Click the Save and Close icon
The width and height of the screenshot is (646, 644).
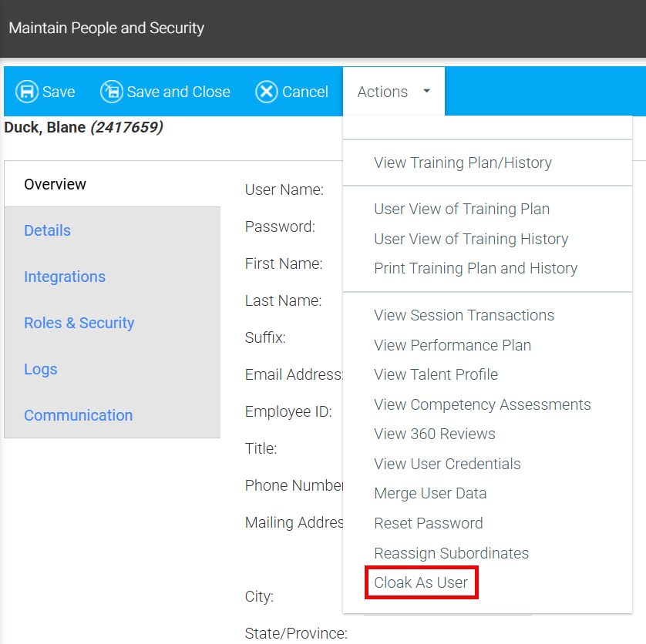pyautogui.click(x=112, y=92)
